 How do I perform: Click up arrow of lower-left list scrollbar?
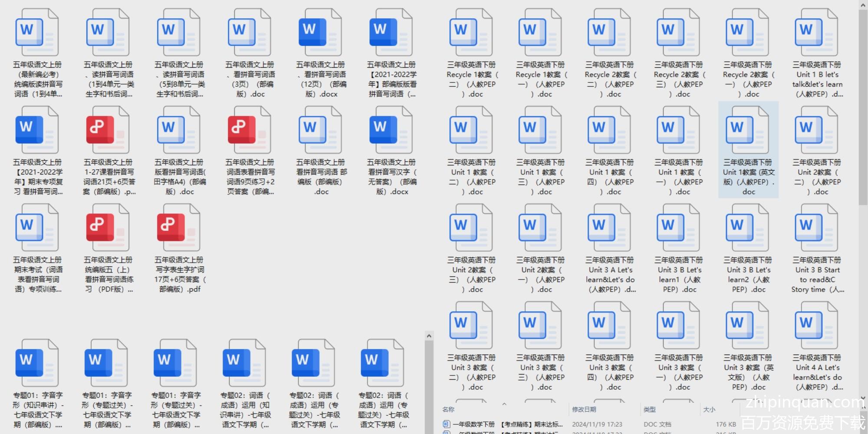429,335
